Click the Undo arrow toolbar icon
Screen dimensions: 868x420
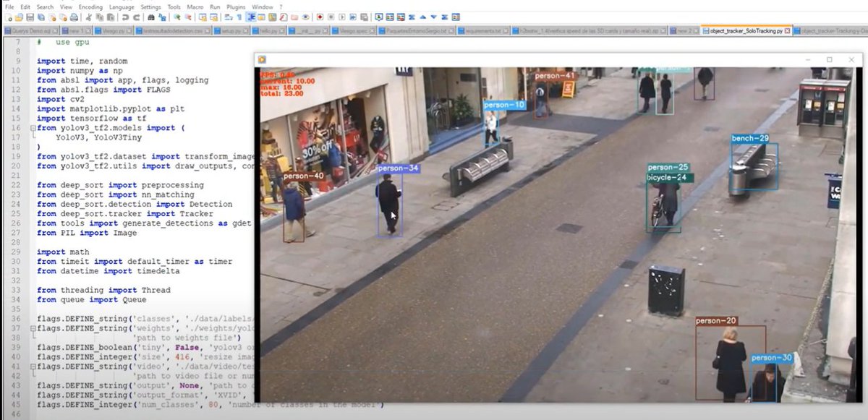tap(125, 17)
